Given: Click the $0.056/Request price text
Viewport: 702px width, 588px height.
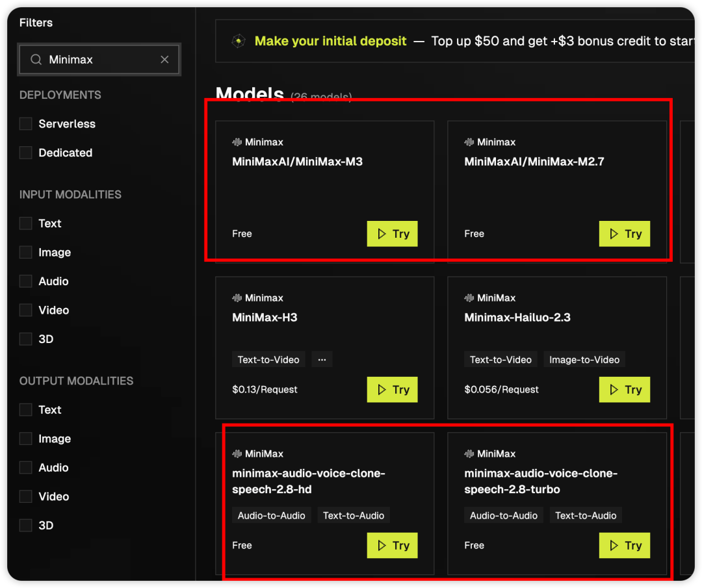Looking at the screenshot, I should [x=501, y=389].
